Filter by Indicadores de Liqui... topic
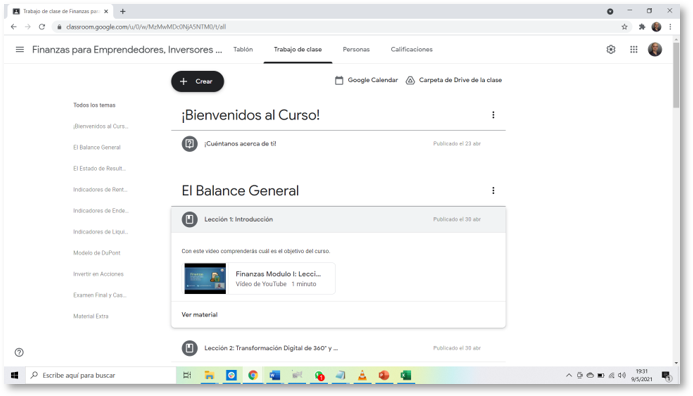 [100, 232]
